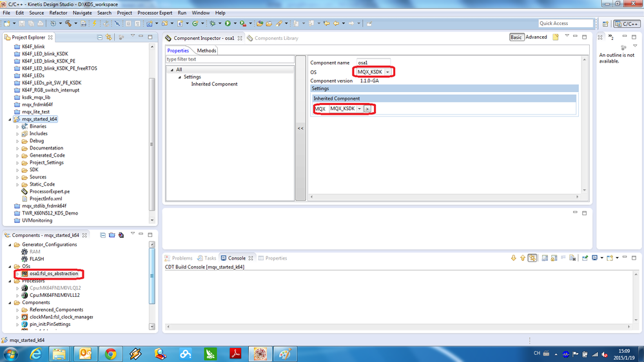Open Outlook from the taskbar
This screenshot has width=644, height=362.
pyautogui.click(x=86, y=354)
